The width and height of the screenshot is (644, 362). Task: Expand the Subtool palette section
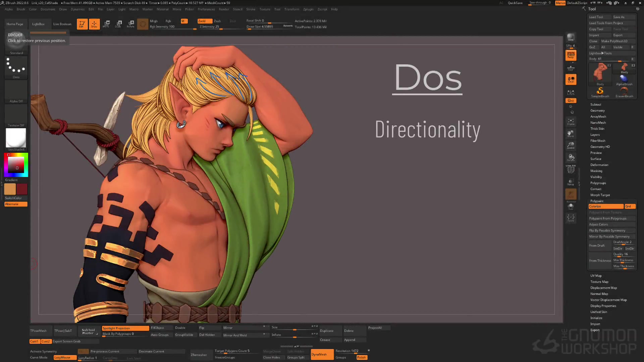tap(596, 105)
